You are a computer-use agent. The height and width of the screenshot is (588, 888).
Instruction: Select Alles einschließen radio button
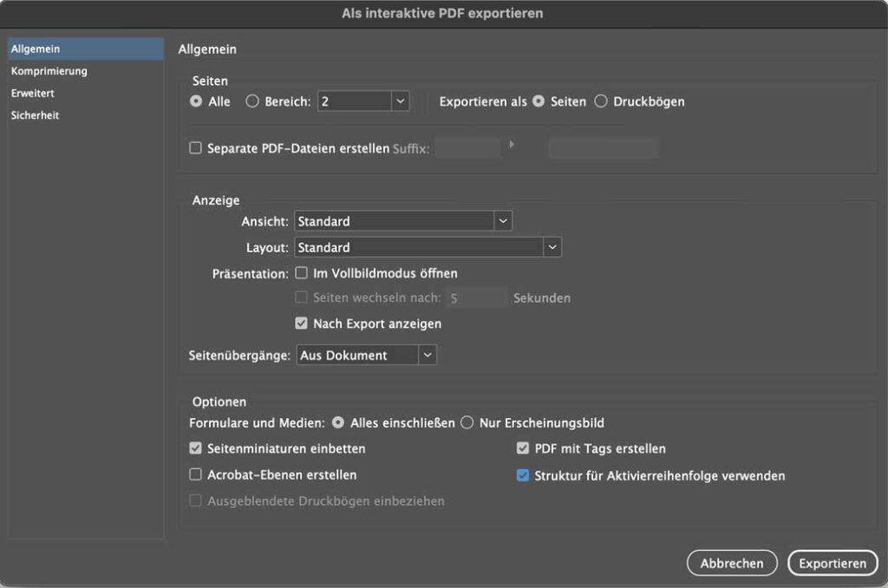pos(338,422)
